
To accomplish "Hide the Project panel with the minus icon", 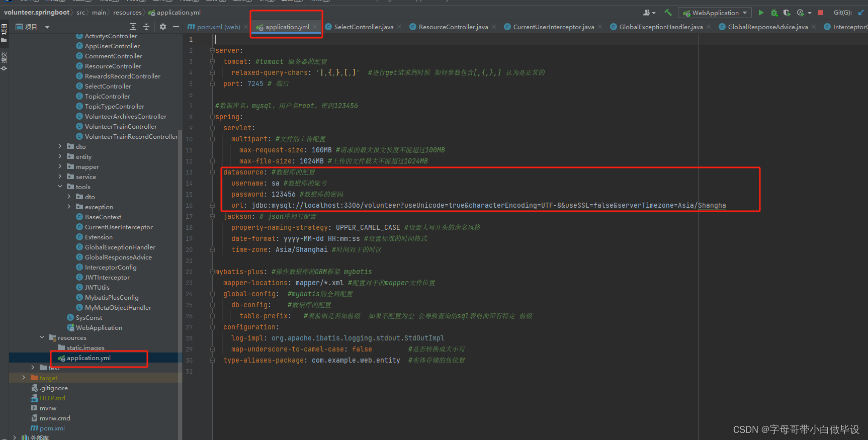I will pos(176,27).
